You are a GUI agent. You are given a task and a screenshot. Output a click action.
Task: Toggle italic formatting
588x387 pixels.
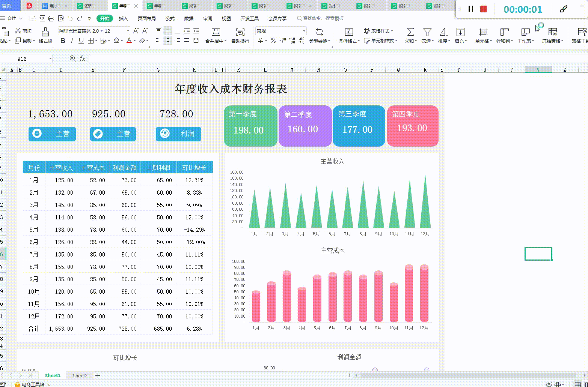pyautogui.click(x=71, y=40)
